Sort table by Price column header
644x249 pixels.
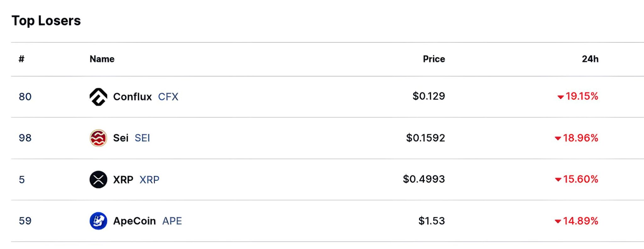tap(434, 59)
